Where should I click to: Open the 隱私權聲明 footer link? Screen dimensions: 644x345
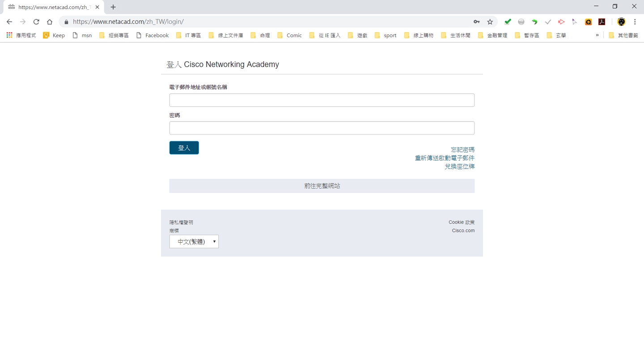coord(181,223)
